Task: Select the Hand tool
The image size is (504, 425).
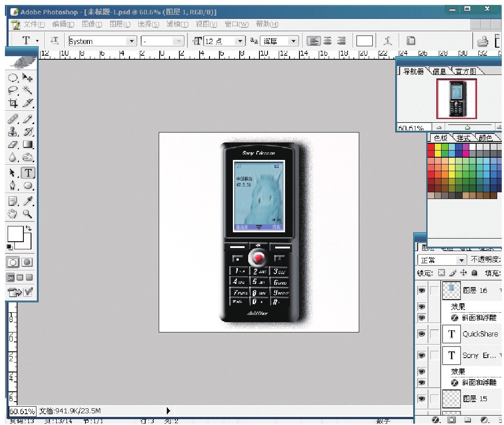Action: pyautogui.click(x=13, y=214)
